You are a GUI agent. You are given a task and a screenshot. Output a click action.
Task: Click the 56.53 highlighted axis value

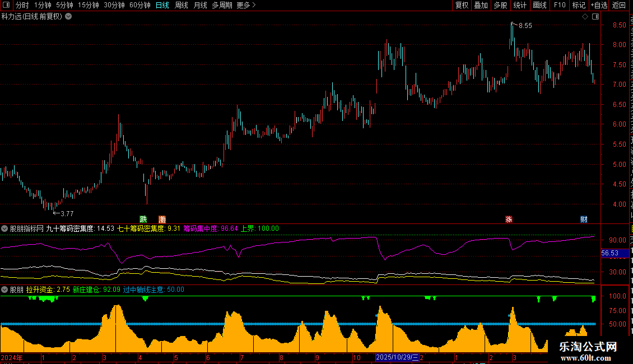point(615,253)
